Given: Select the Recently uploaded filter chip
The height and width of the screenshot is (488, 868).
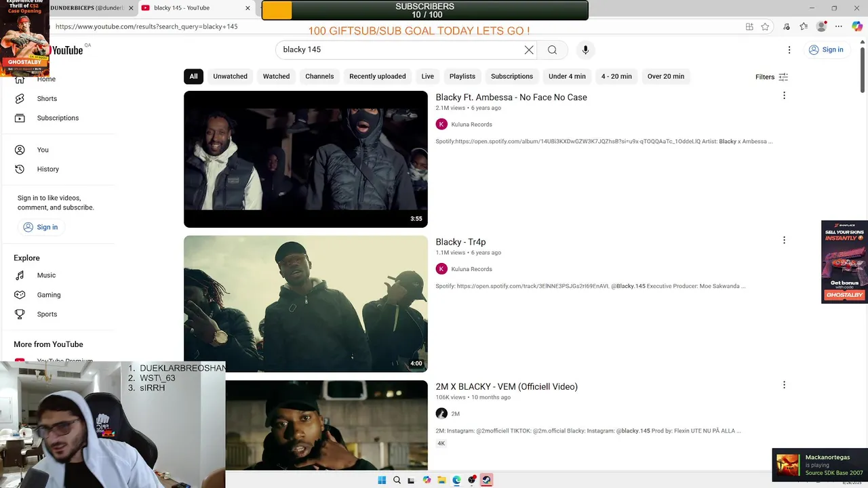Looking at the screenshot, I should (378, 77).
